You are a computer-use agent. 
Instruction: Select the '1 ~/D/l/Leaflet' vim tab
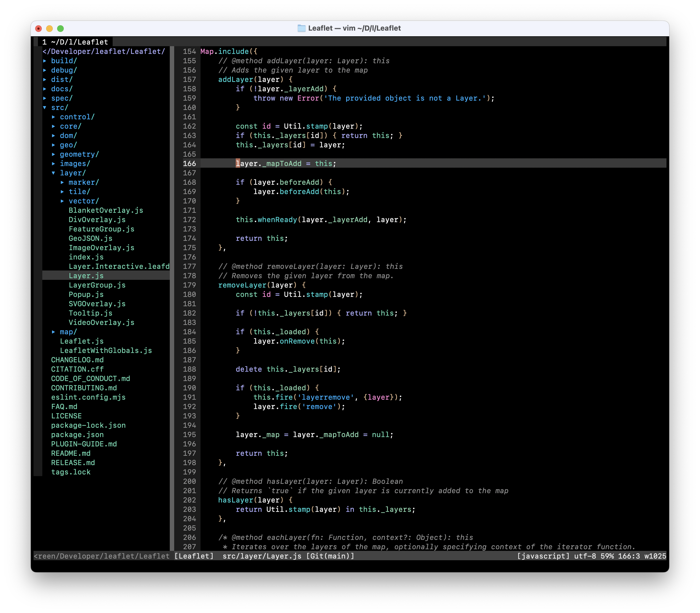[75, 42]
